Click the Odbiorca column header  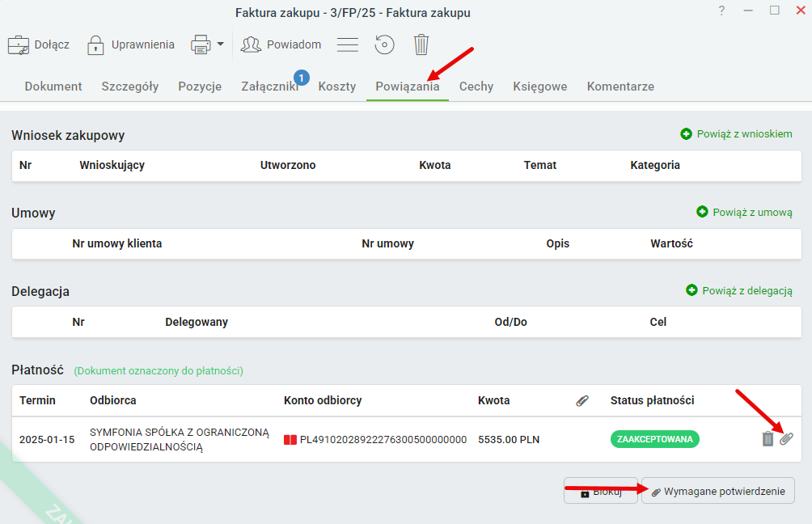point(113,400)
